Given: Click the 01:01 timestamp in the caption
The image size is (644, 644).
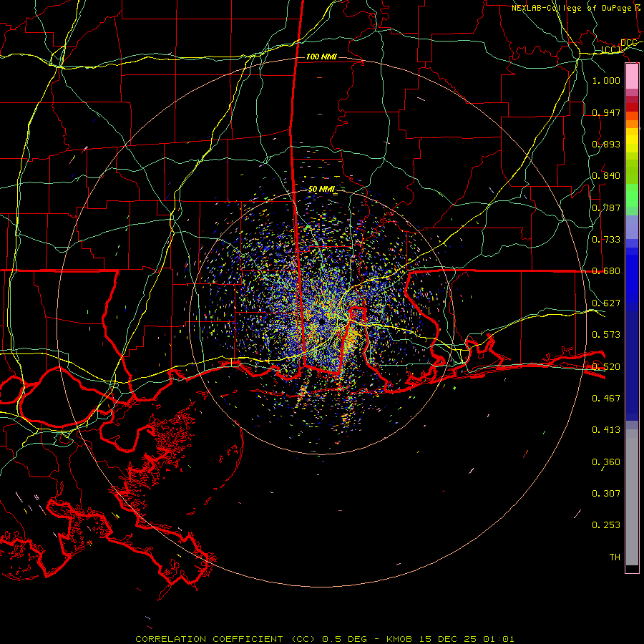Looking at the screenshot, I should [498, 639].
